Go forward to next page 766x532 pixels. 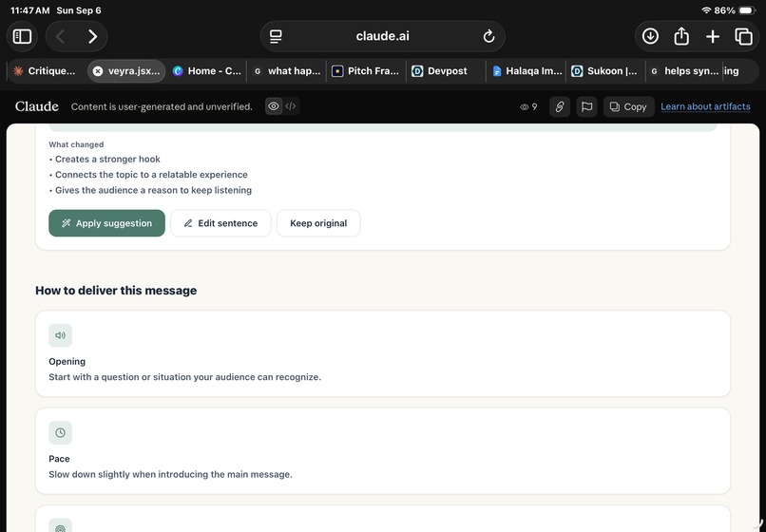pos(92,37)
